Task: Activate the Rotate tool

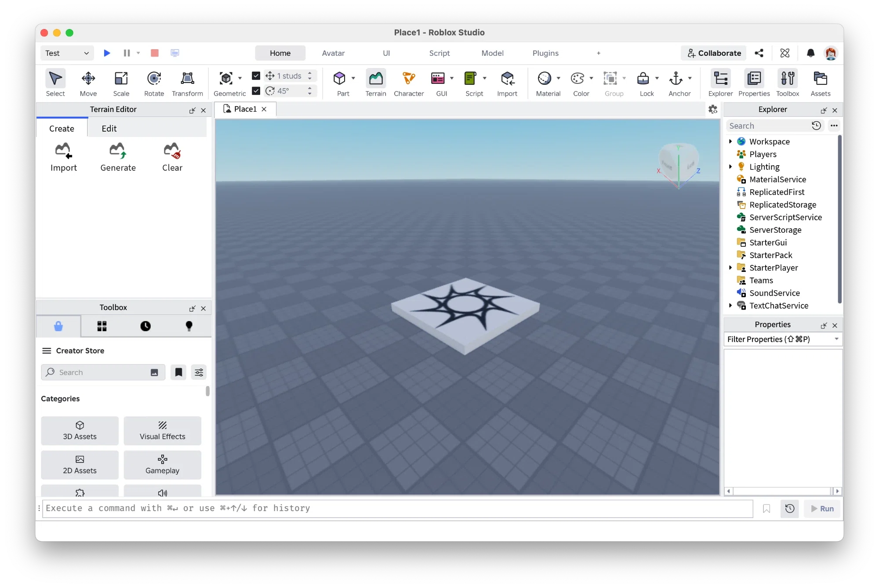Action: coord(154,83)
